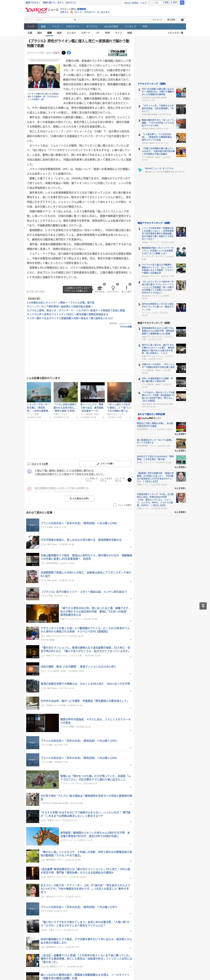The width and height of the screenshot is (210, 980).
Task: Click the PayPay残高 logo
Action: pyautogui.click(x=146, y=418)
